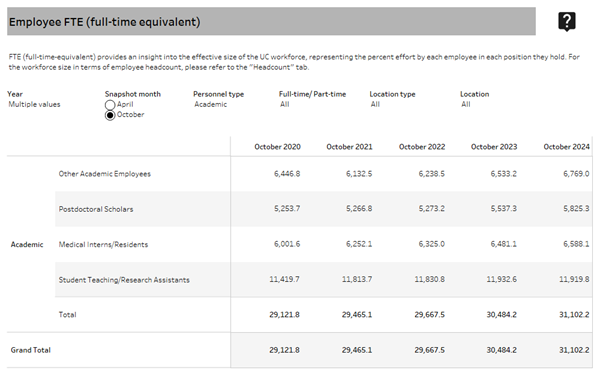Click the value 6,132.5 in October 2021

[359, 174]
